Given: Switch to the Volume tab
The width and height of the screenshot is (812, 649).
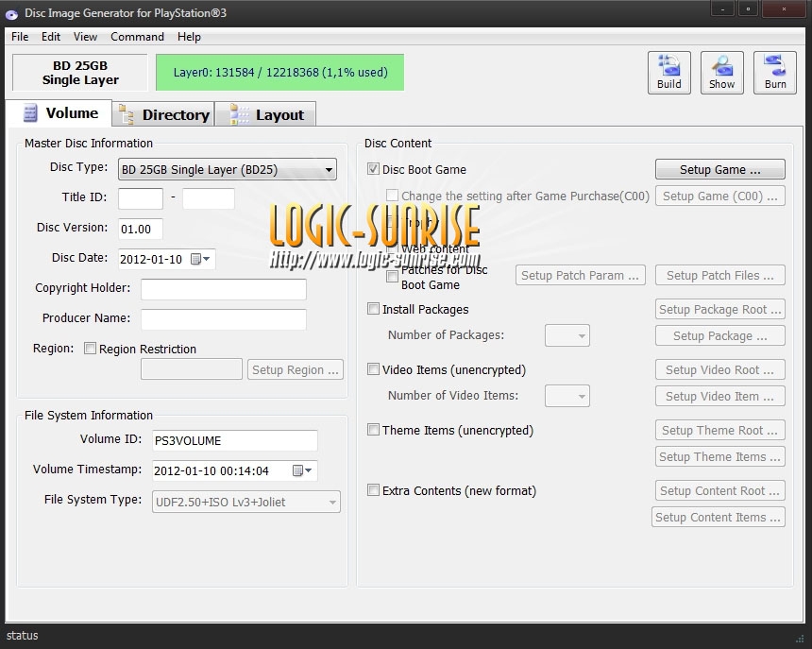Looking at the screenshot, I should click(x=59, y=113).
